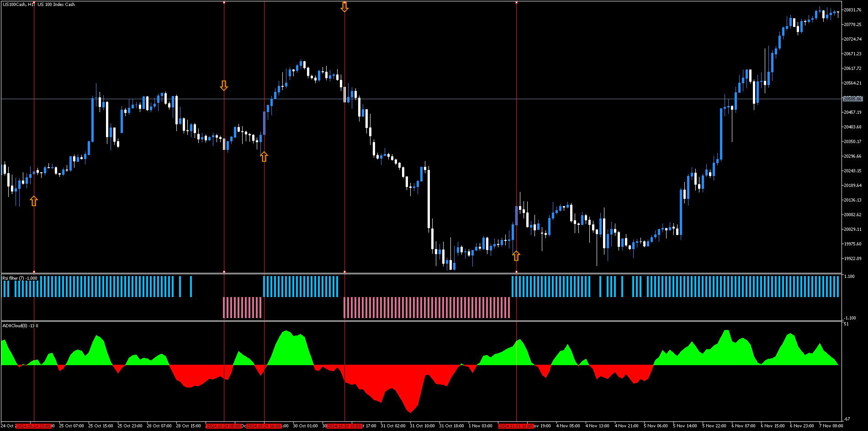Viewport: 868px width, 431px height.
Task: Click the 2024.10.24 23:00 red date label
Action: pos(34,426)
